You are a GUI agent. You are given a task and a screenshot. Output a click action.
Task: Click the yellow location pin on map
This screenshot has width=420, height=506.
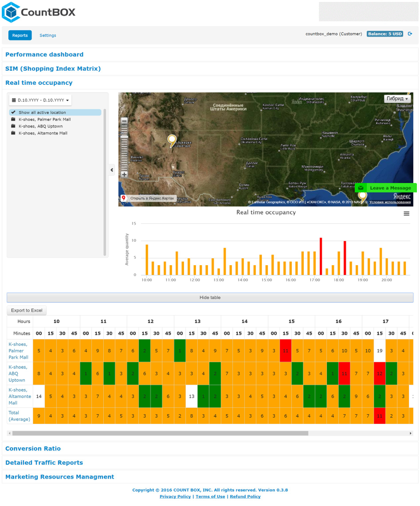click(x=172, y=140)
